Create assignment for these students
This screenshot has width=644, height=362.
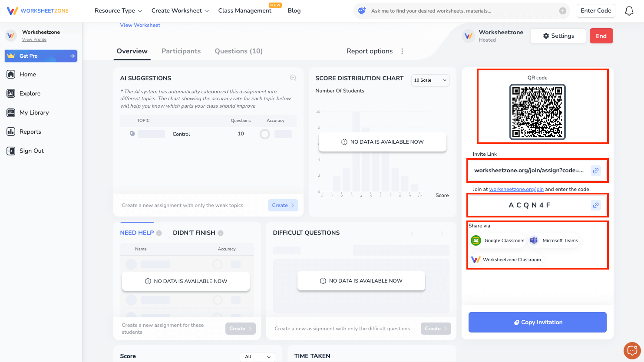pyautogui.click(x=241, y=329)
